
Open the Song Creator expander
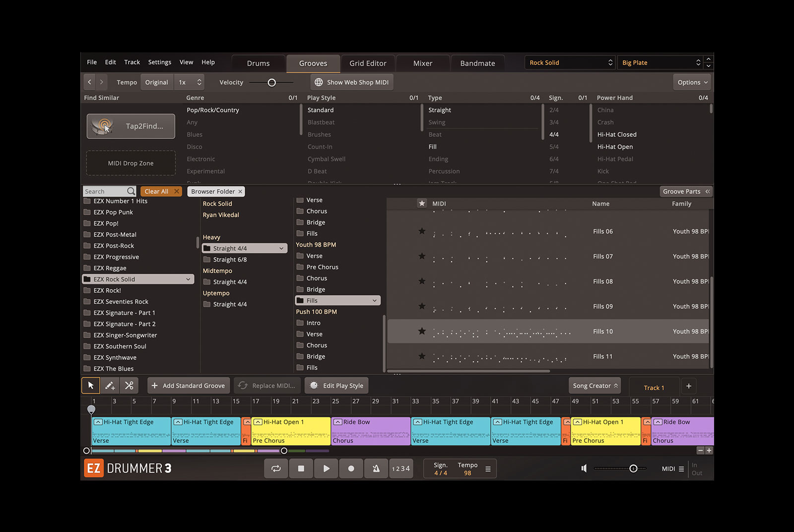(x=595, y=386)
